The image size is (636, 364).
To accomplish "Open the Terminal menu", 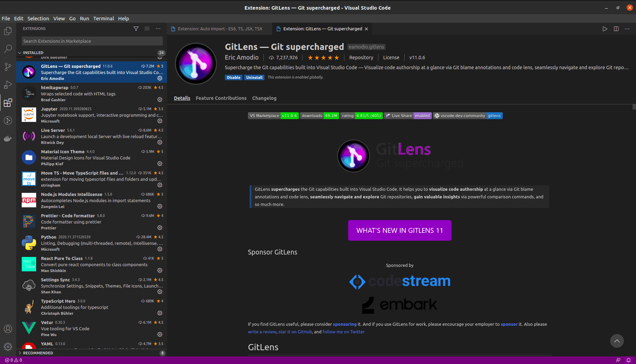I will click(104, 19).
